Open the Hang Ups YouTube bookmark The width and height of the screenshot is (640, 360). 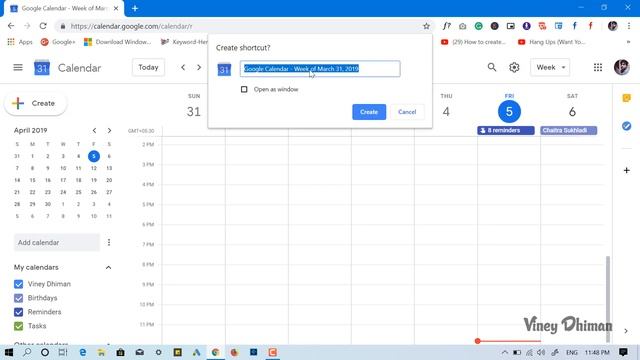point(551,42)
